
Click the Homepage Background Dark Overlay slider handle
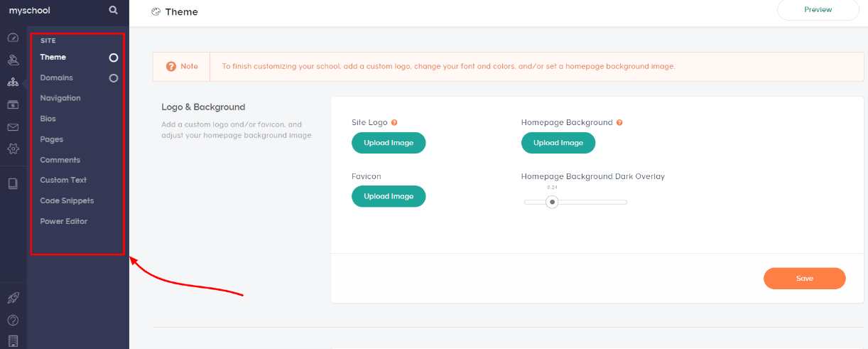[552, 202]
